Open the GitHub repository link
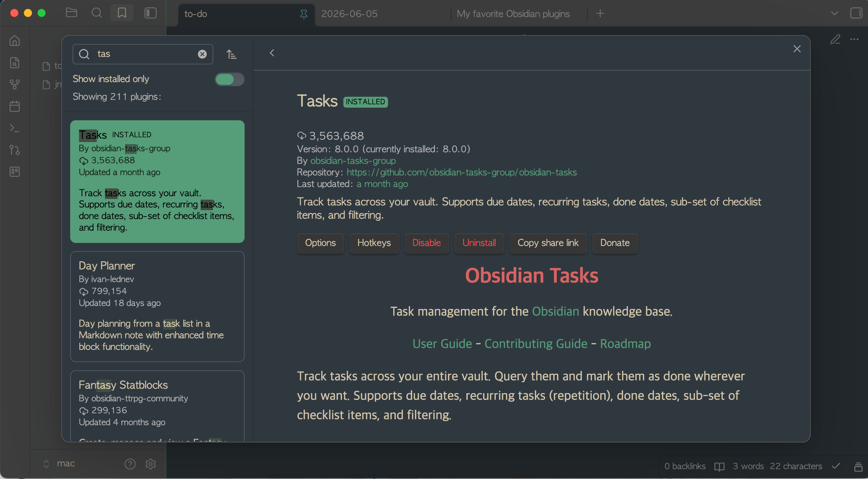 pos(462,172)
